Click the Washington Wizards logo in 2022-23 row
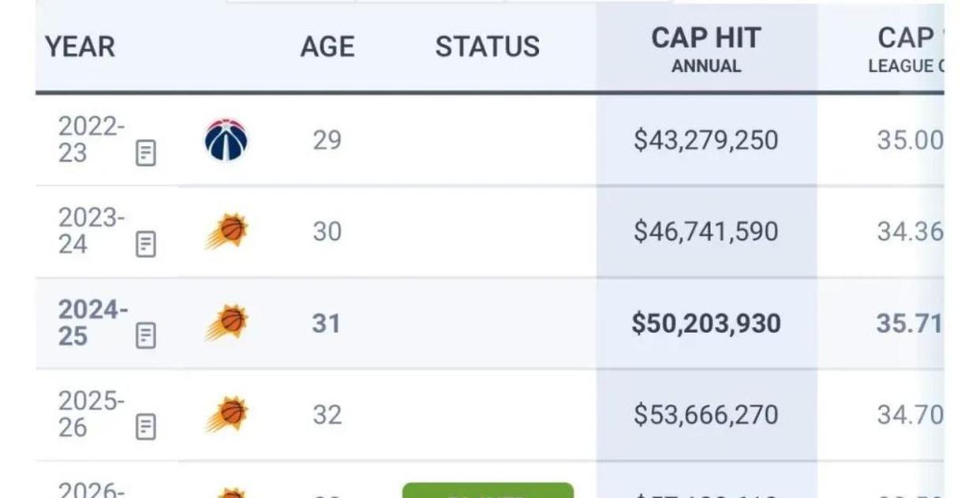Viewport: 980px width, 498px height. pos(226,140)
